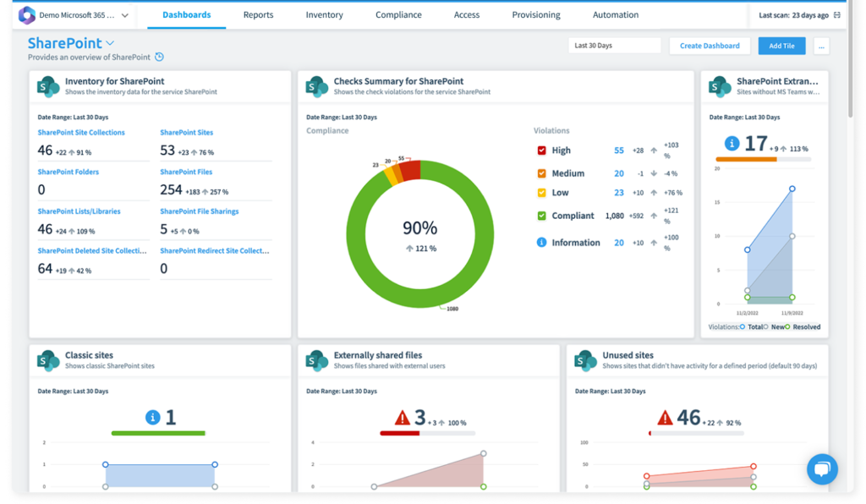This screenshot has width=866, height=504.
Task: Expand the SharePoint dashboard chevron
Action: tap(111, 43)
